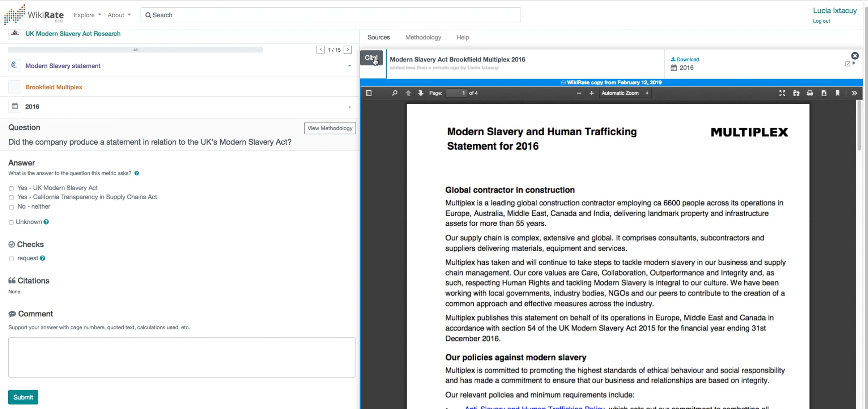
Task: Enable the request check checkbox
Action: (11, 259)
